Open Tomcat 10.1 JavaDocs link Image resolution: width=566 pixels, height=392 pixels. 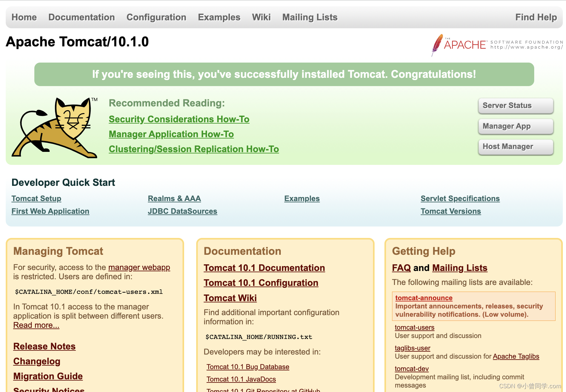coord(241,379)
